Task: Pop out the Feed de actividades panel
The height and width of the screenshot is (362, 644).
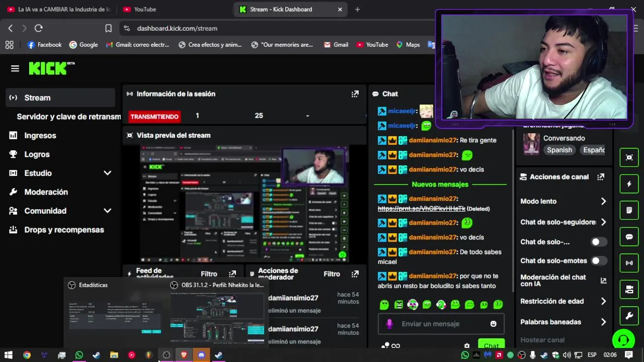Action: tap(232, 274)
